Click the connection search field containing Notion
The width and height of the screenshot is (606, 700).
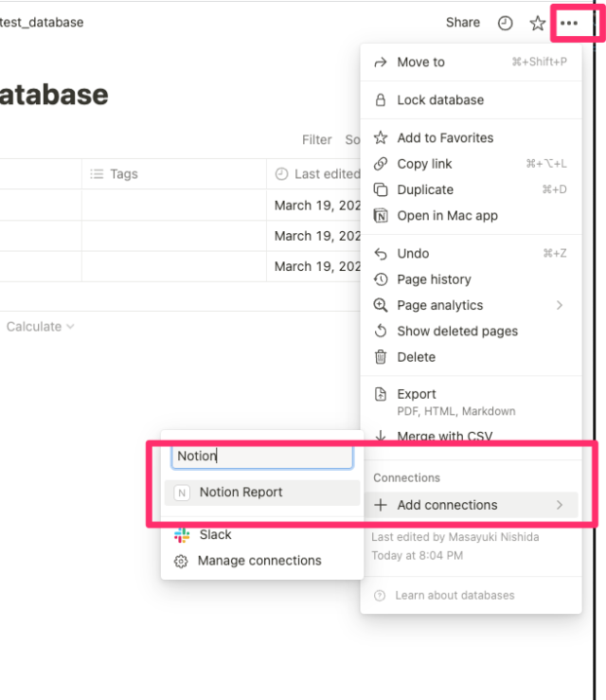262,457
